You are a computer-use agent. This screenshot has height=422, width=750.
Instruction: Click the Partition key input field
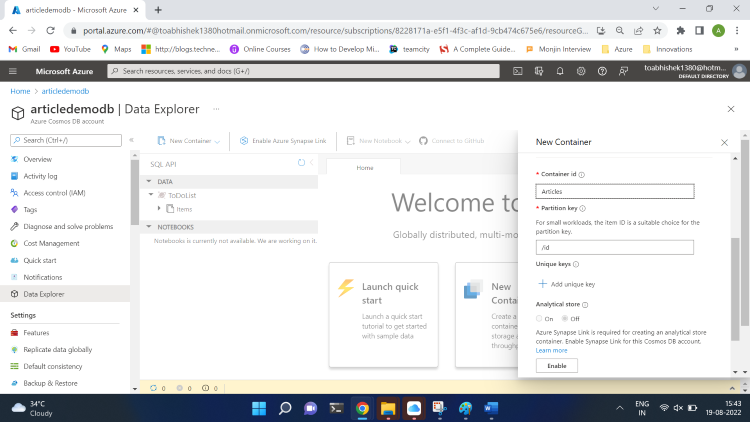(615, 247)
